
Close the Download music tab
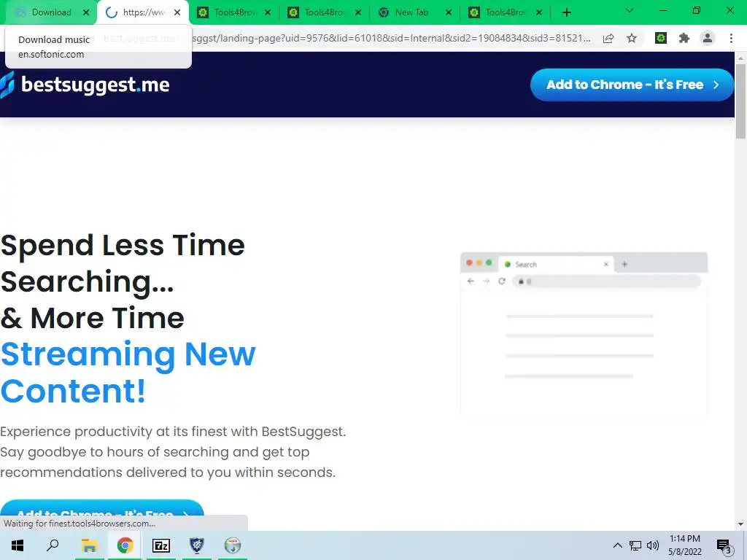86,12
